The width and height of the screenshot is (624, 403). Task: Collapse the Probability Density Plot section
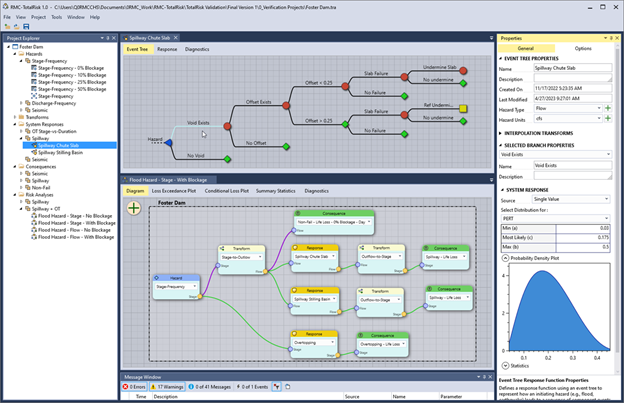(506, 258)
